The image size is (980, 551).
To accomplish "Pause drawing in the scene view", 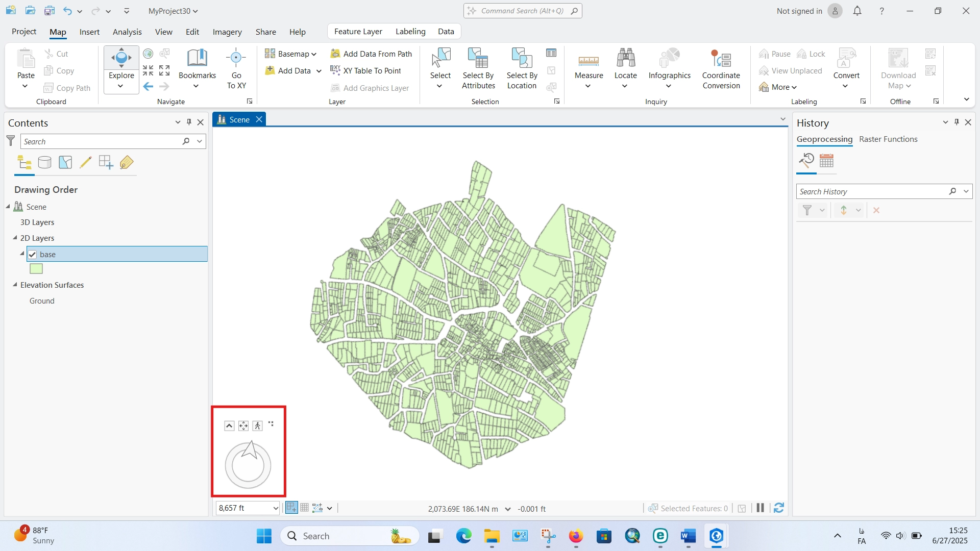I will [761, 508].
